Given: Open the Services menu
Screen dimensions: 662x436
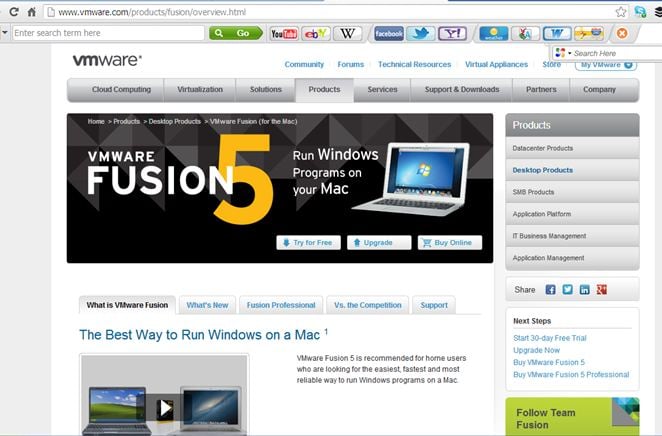Looking at the screenshot, I should coord(382,89).
